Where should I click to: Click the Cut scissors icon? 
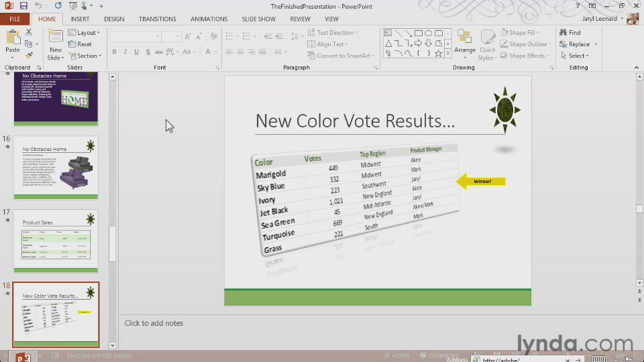(x=29, y=32)
